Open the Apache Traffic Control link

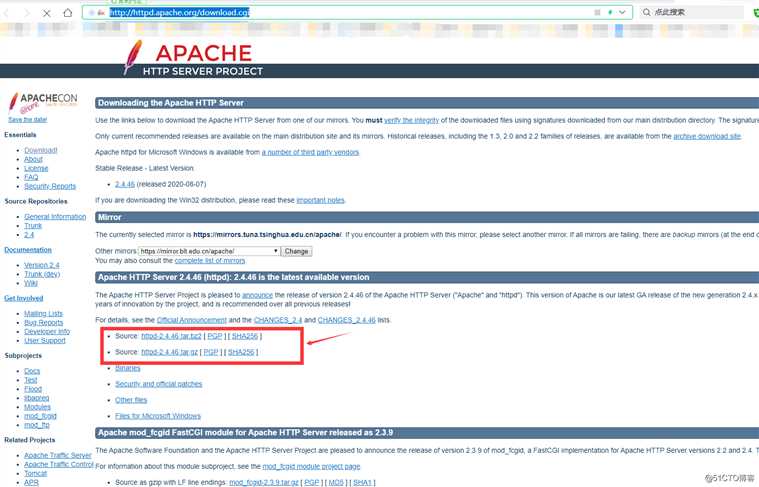coord(59,465)
